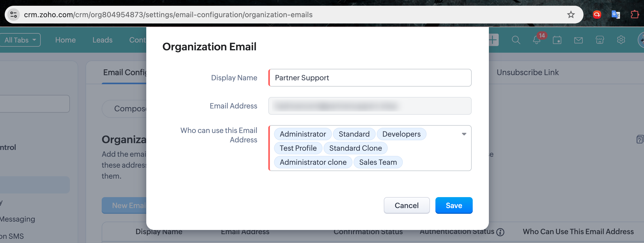The height and width of the screenshot is (243, 644).
Task: Go to the Leads tab
Action: pos(102,40)
